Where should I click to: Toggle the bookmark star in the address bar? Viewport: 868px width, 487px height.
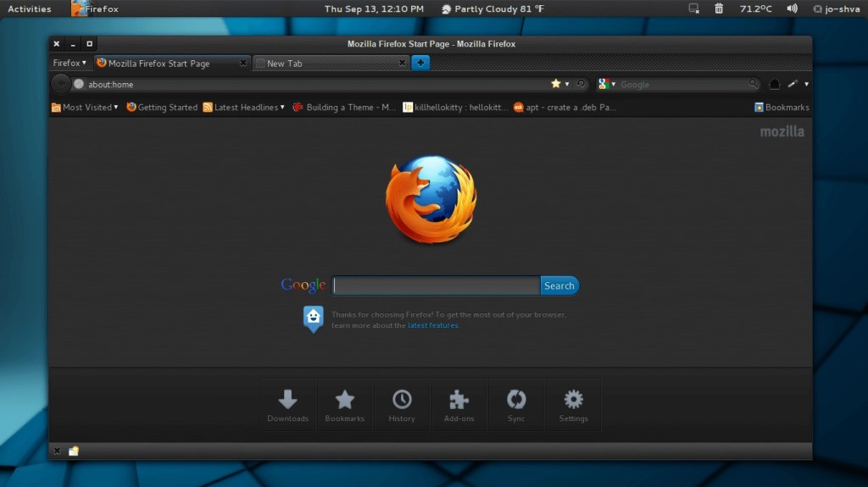click(556, 84)
